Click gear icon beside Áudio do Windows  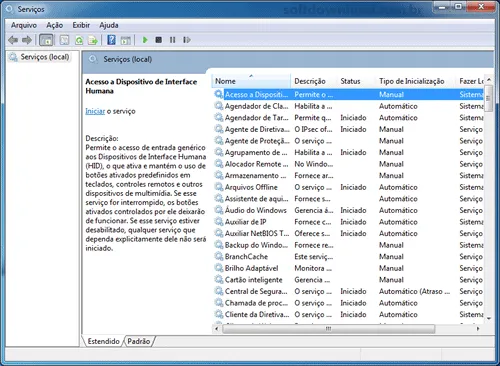click(219, 210)
